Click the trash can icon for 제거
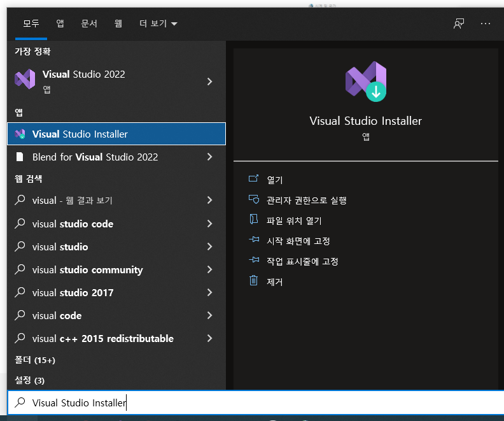The height and width of the screenshot is (421, 504). coord(254,280)
